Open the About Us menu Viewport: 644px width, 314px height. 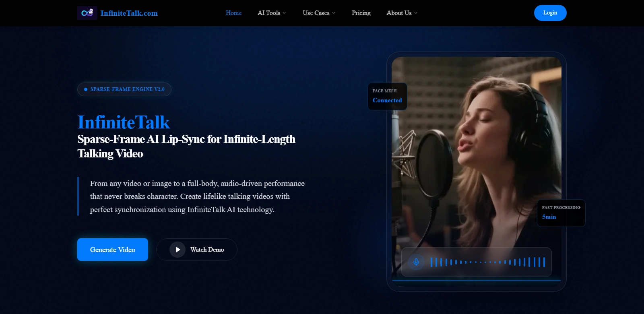[x=402, y=13]
